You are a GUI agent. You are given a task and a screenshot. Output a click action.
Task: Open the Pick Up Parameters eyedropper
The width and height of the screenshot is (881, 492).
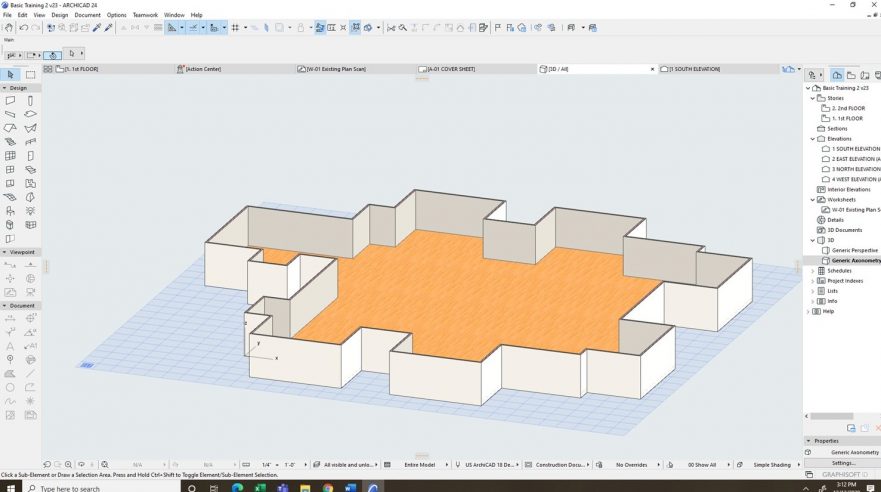(x=97, y=28)
